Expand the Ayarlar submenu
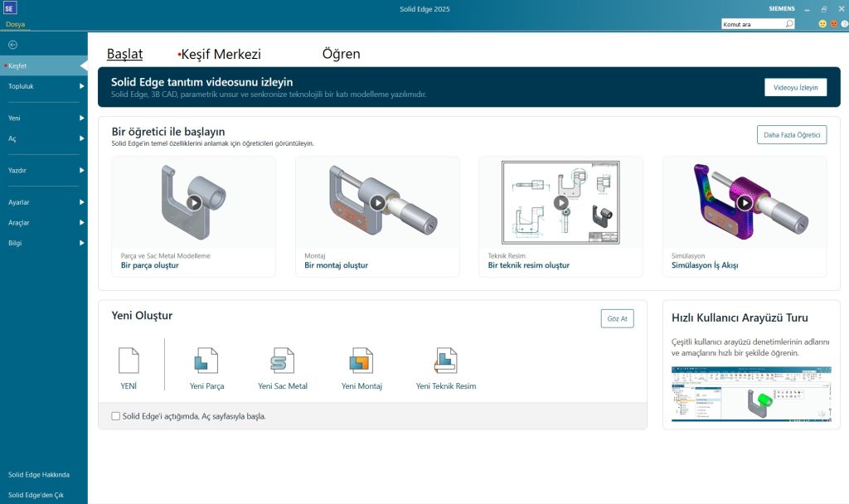 [x=81, y=202]
